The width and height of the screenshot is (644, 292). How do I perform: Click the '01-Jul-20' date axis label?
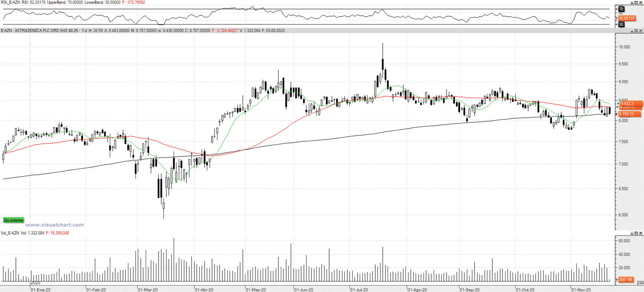point(359,290)
